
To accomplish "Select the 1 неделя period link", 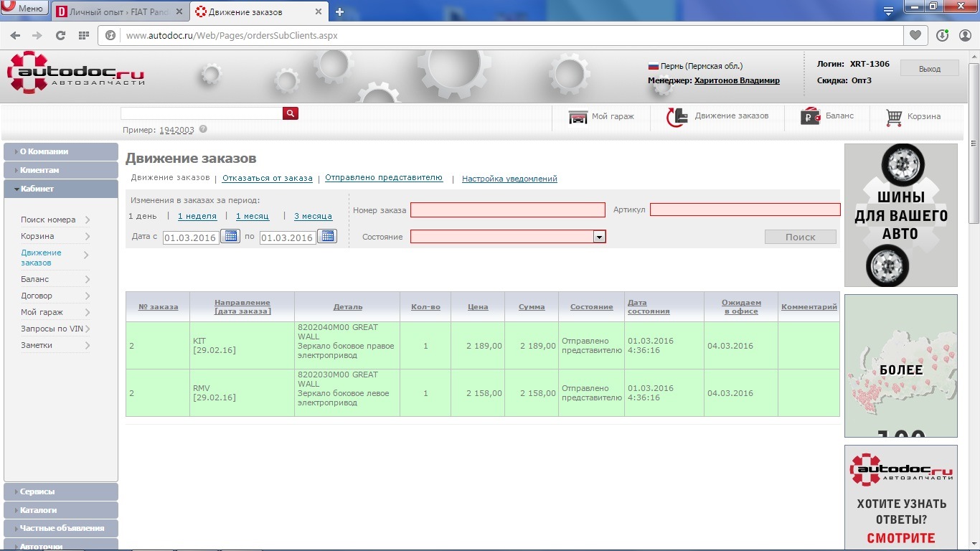I will click(x=197, y=216).
